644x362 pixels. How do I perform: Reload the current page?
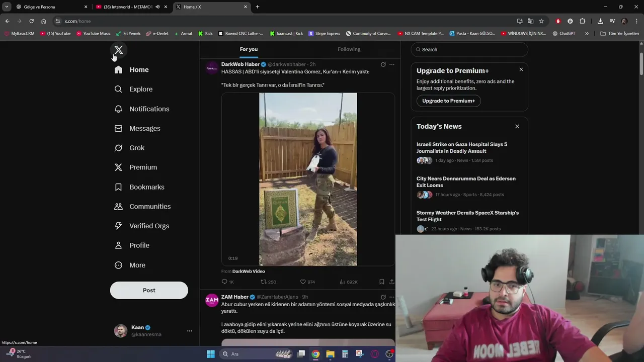click(x=31, y=21)
